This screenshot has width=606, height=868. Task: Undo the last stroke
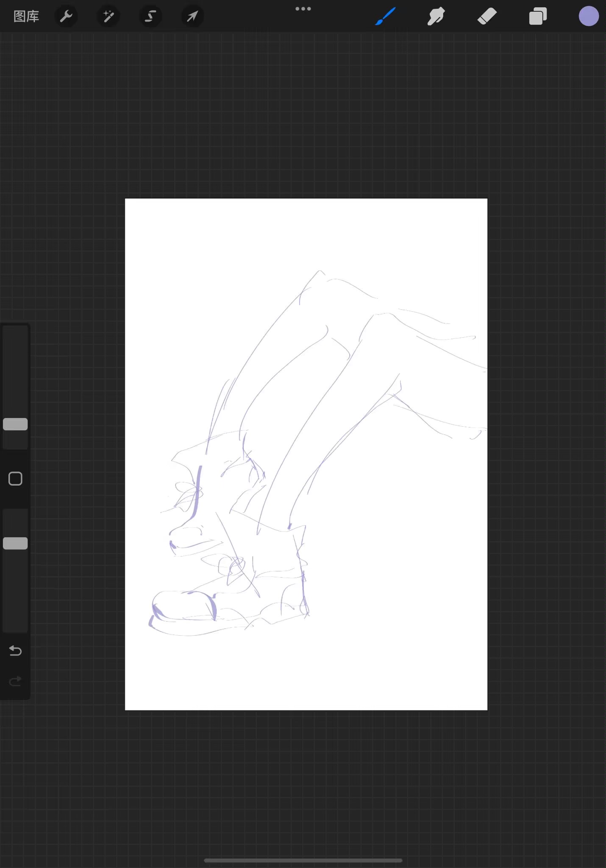[15, 651]
